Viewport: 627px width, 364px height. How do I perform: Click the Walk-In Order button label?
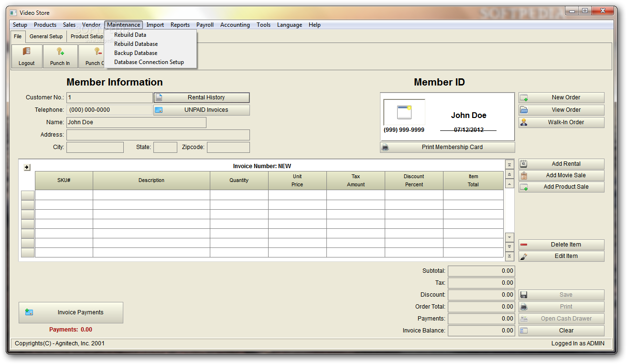pos(566,122)
